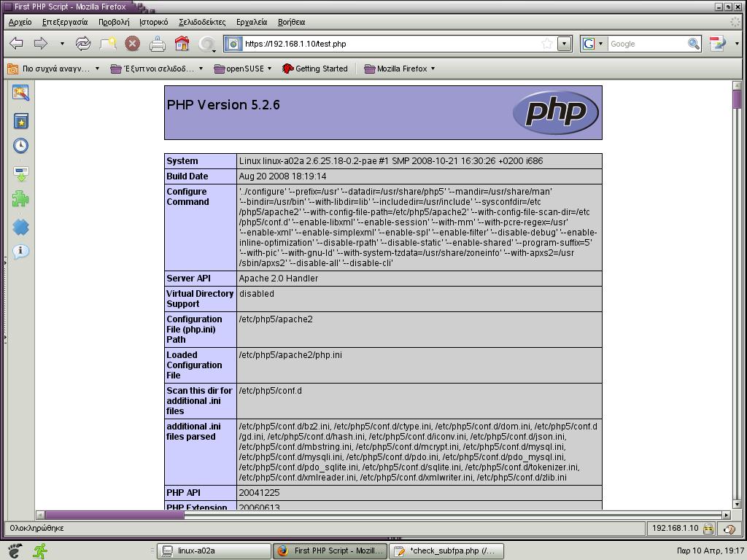Image resolution: width=747 pixels, height=560 pixels.
Task: Click the search magnifier icon
Action: (694, 44)
